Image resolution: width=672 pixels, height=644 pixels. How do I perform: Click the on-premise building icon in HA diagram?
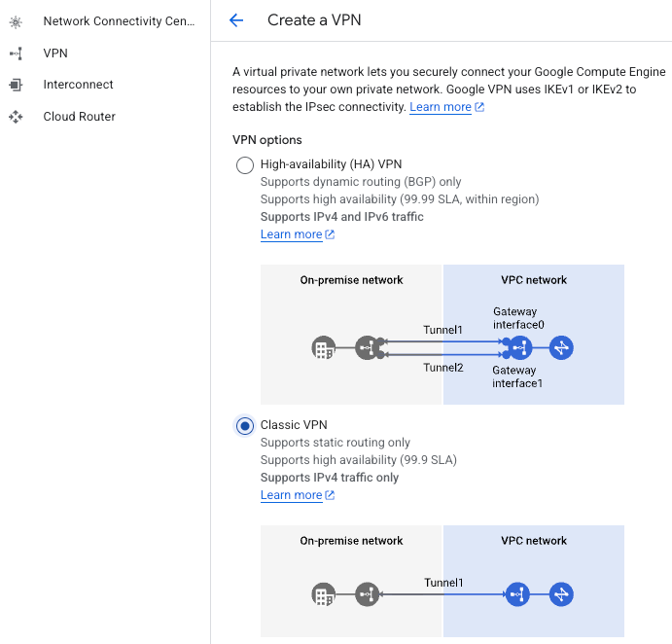coord(323,347)
